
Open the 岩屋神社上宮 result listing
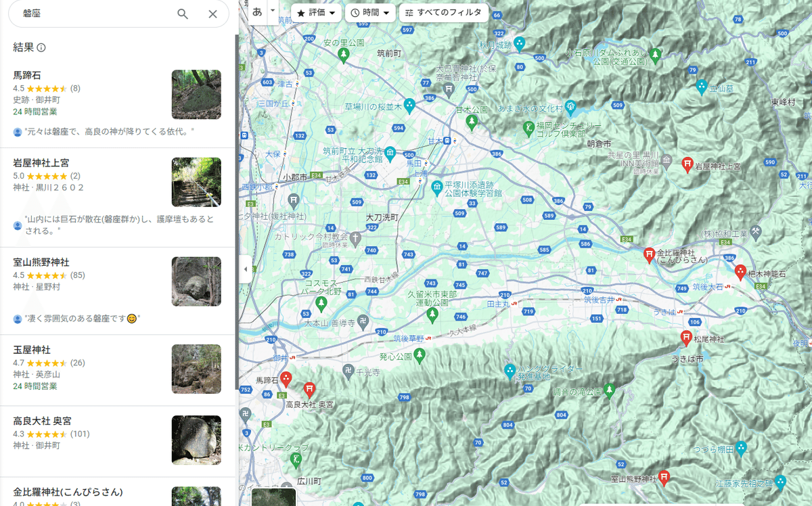[x=118, y=198]
